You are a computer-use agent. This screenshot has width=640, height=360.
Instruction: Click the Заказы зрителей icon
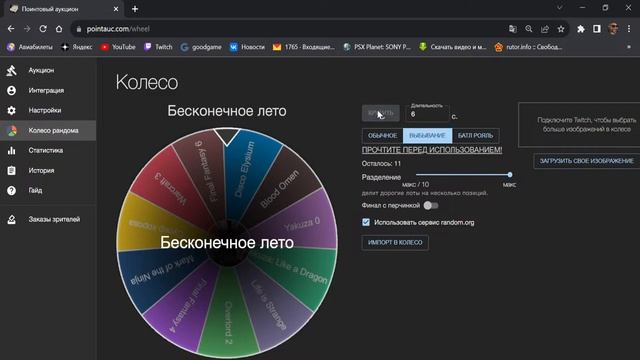pos(11,219)
